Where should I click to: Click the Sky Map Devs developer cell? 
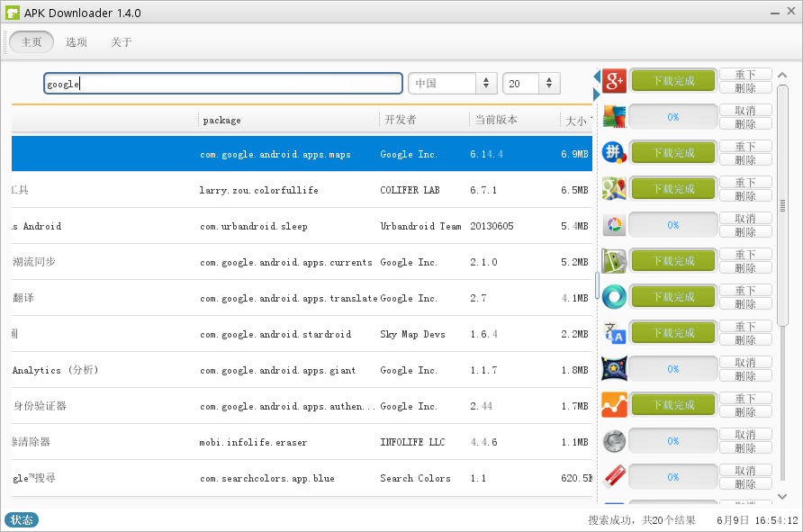[413, 334]
